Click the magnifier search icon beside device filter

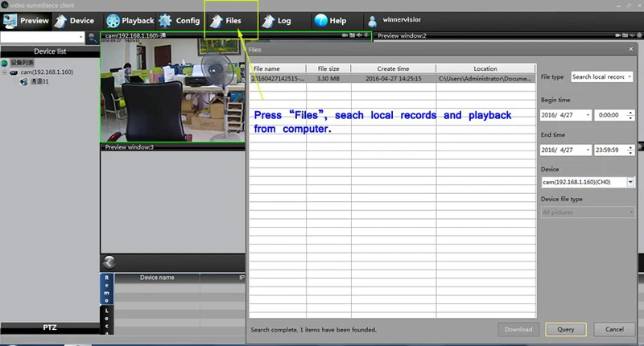pyautogui.click(x=93, y=38)
